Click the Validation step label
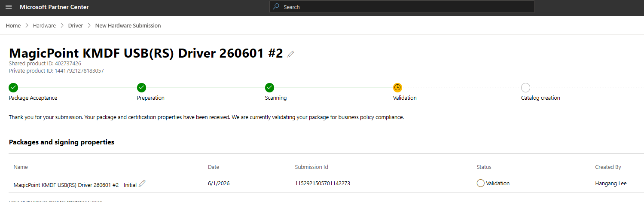The height and width of the screenshot is (202, 644). tap(405, 98)
